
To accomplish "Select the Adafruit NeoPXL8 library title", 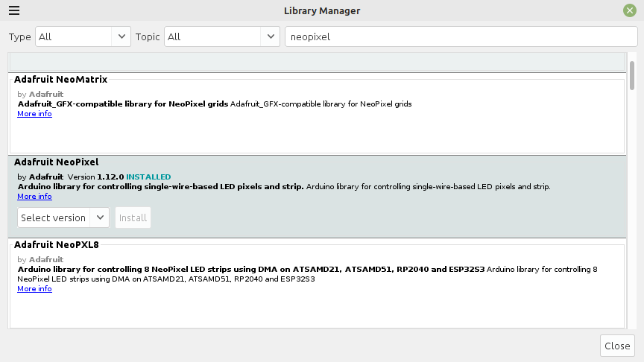I will point(56,244).
